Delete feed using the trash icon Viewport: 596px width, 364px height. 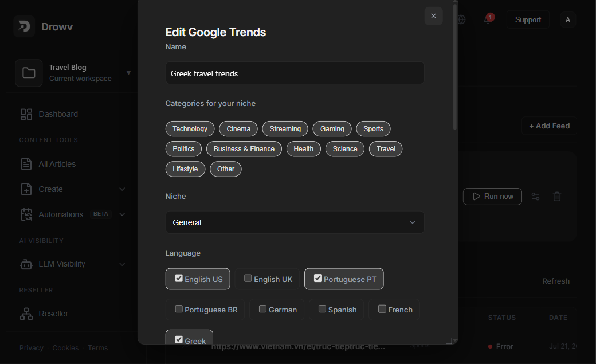point(557,197)
